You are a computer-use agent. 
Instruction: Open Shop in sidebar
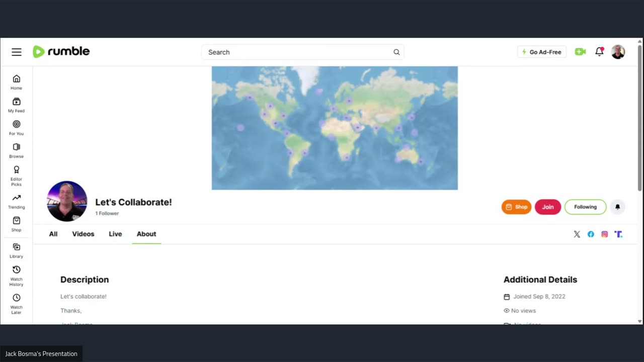click(x=17, y=224)
